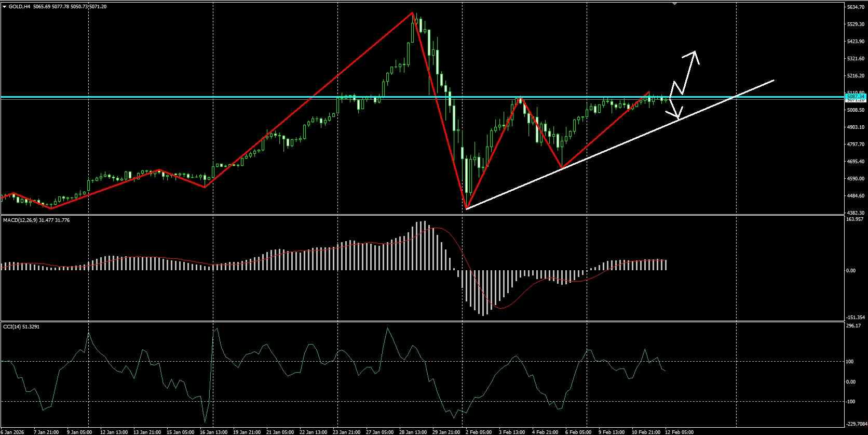
Task: Click the 10 Feb 21:00 time label
Action: (x=645, y=432)
